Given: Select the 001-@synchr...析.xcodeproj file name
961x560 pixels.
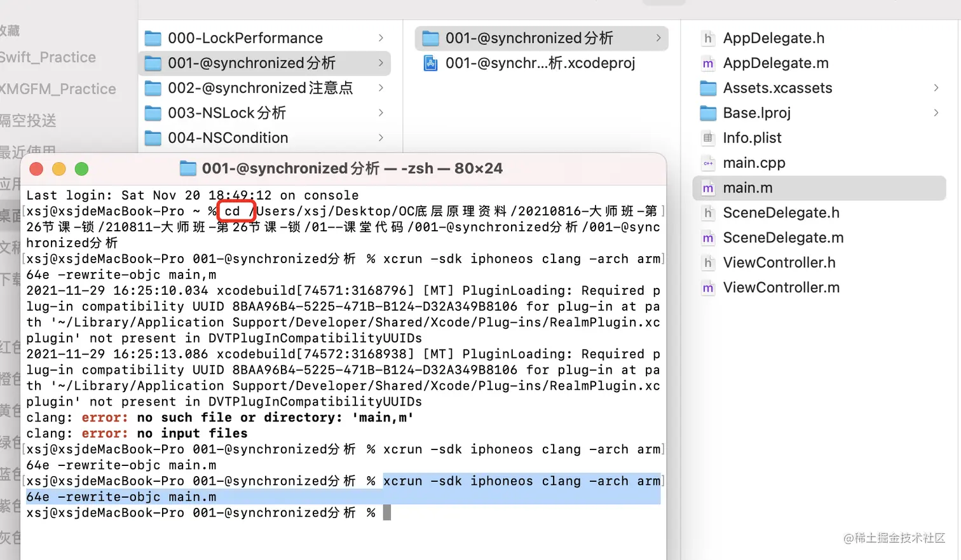Looking at the screenshot, I should point(540,63).
